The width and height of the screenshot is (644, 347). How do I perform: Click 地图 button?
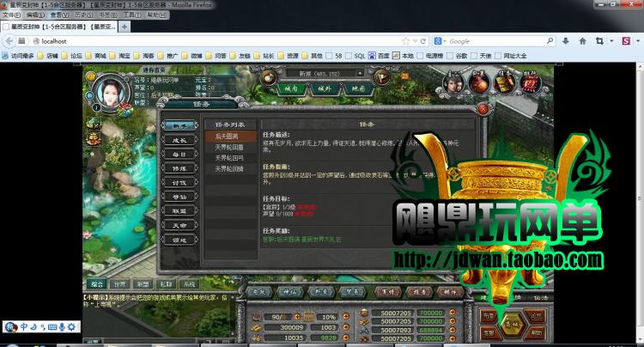coord(358,88)
